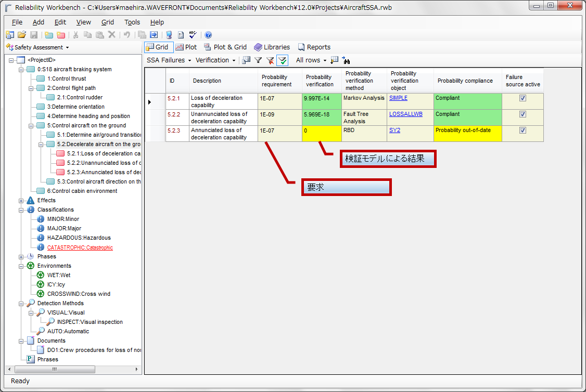
Task: Click the blue right-arrow export icon
Action: click(x=154, y=35)
